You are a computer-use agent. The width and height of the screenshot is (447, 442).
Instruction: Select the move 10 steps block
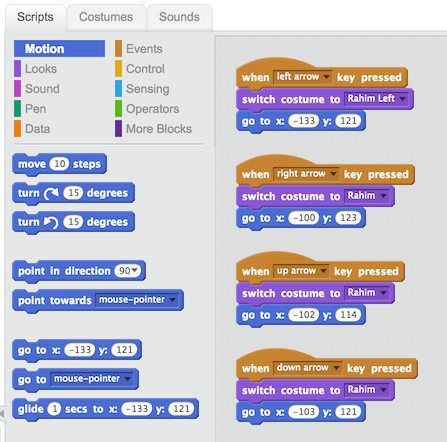click(59, 164)
